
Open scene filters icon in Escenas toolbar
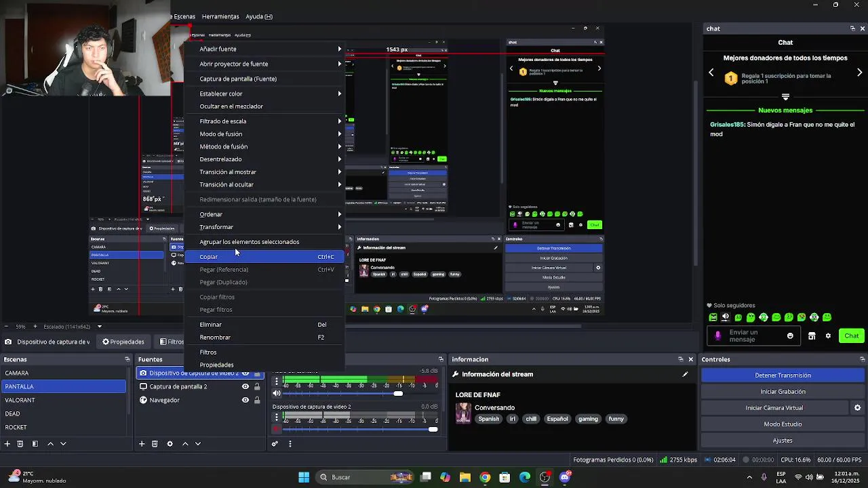tap(35, 444)
